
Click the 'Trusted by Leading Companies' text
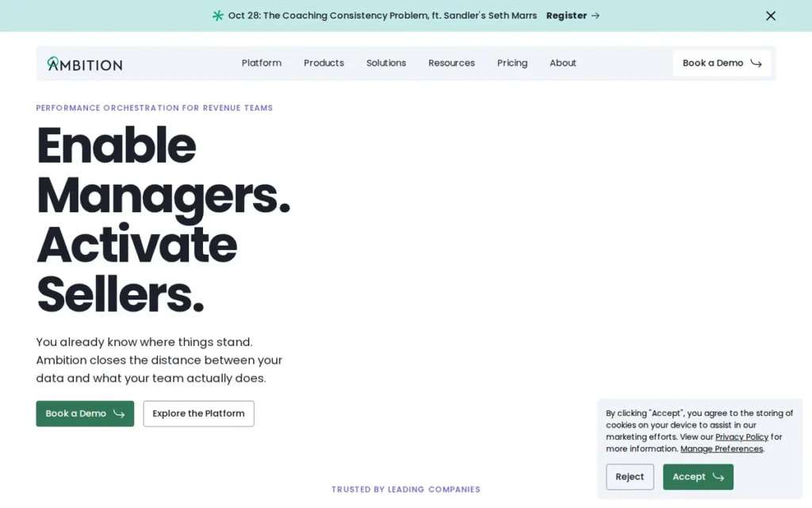coord(406,489)
